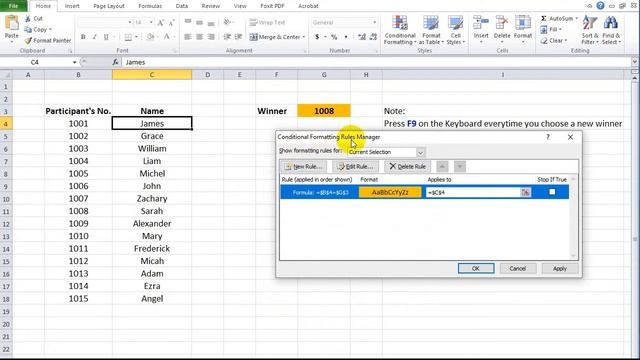Click the Wrap Text button
The height and width of the screenshot is (360, 640).
click(267, 22)
